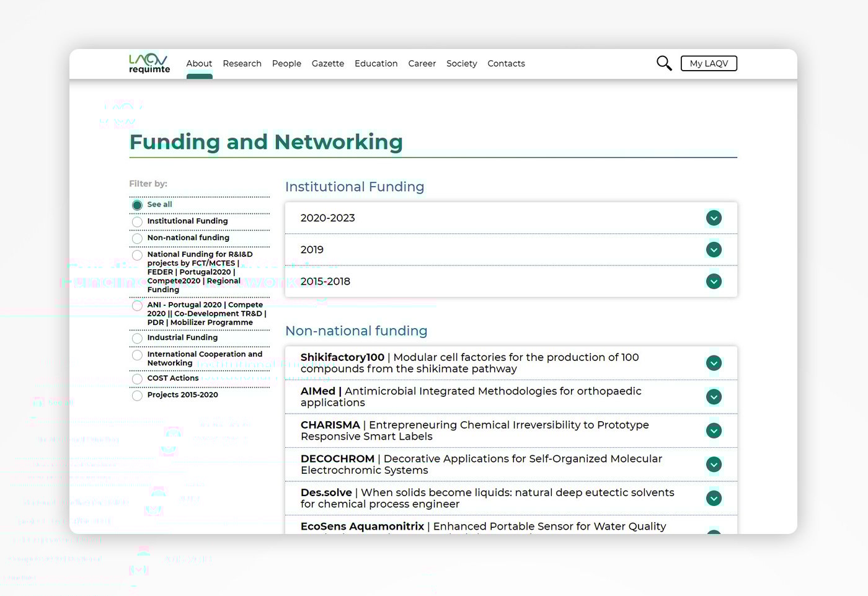Expand the EcoSens Aquamonitrix project row
868x596 pixels.
coord(714,530)
